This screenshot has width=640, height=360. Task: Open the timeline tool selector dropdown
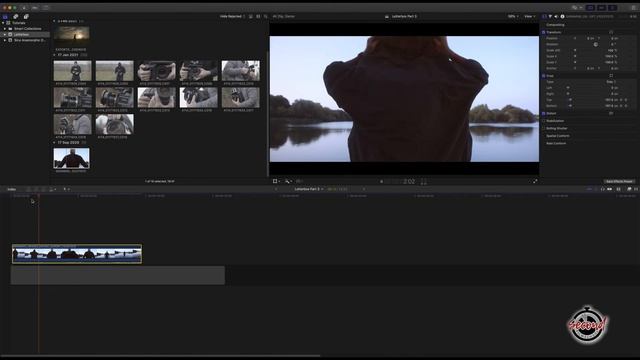pos(66,189)
